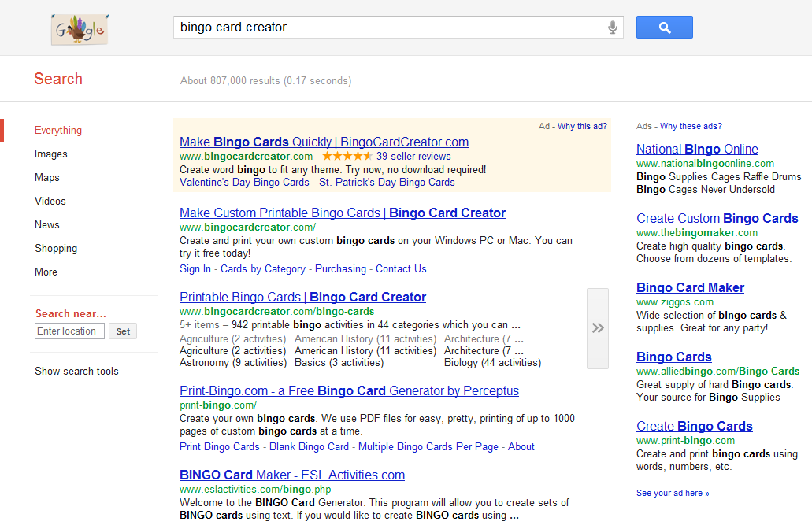The width and height of the screenshot is (812, 529).
Task: Click the Set location button
Action: (123, 331)
